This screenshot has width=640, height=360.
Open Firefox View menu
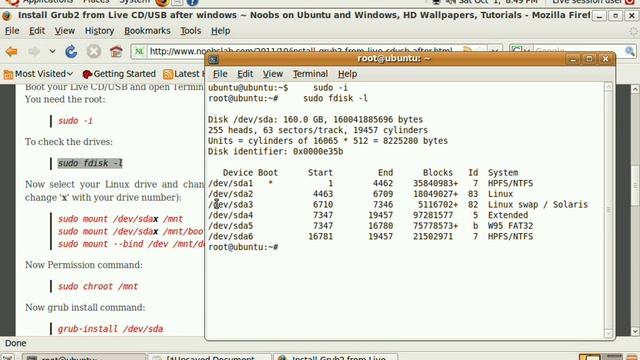pyautogui.click(x=64, y=31)
